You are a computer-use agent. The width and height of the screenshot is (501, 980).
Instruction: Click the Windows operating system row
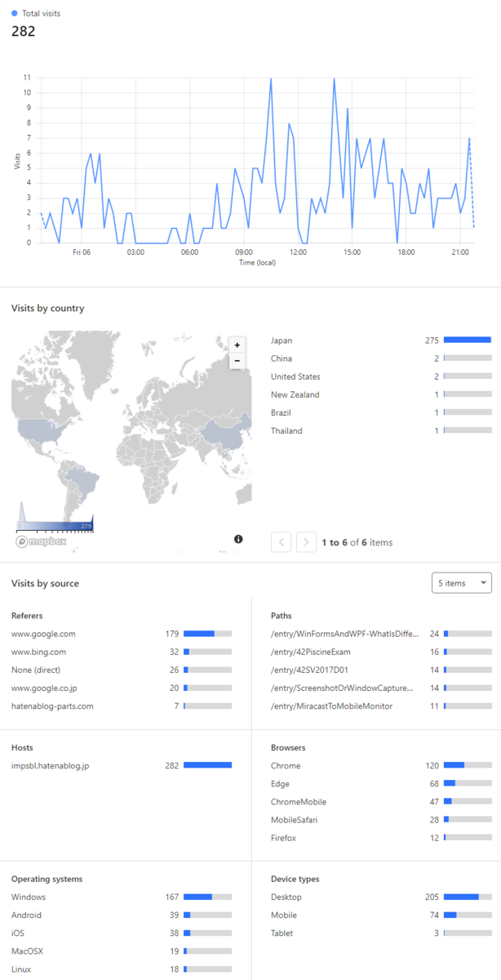click(122, 897)
